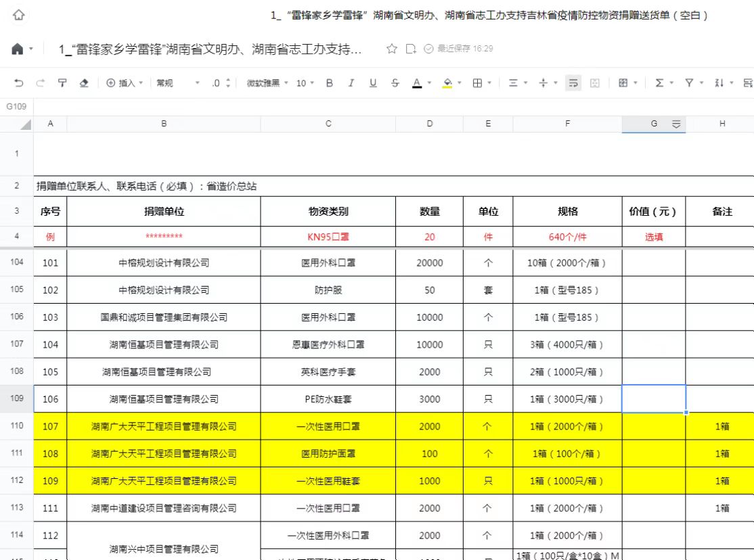
Task: Apply yellow fill color
Action: [447, 83]
